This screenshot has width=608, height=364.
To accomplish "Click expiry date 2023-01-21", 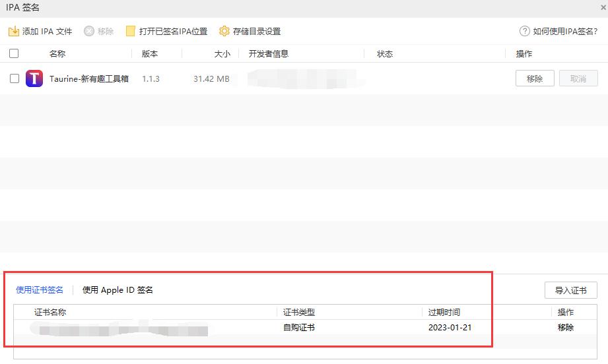I will click(450, 328).
